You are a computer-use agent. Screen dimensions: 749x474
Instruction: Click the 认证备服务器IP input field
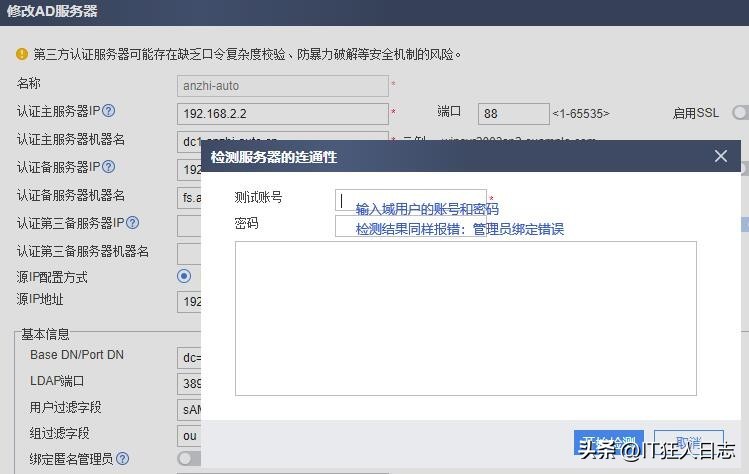tap(189, 170)
